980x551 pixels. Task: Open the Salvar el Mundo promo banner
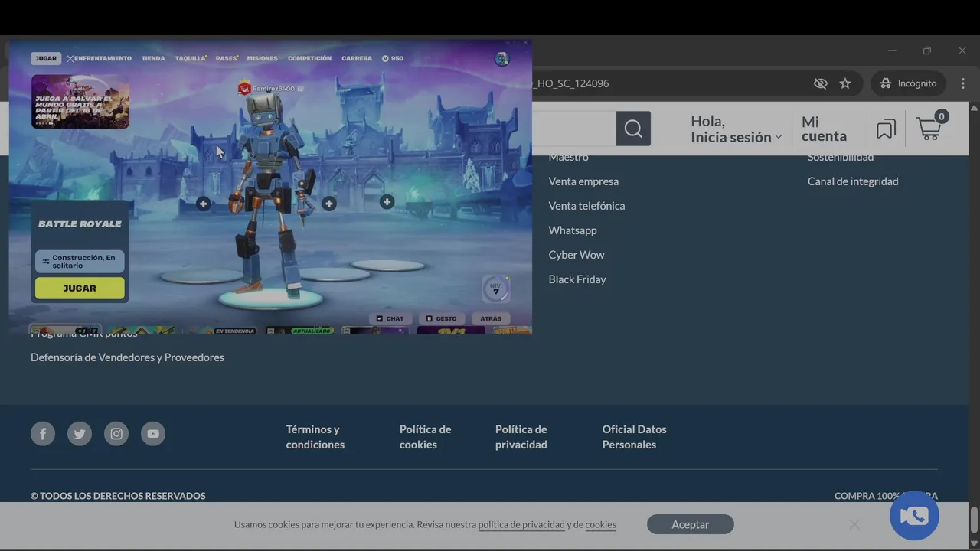[80, 101]
